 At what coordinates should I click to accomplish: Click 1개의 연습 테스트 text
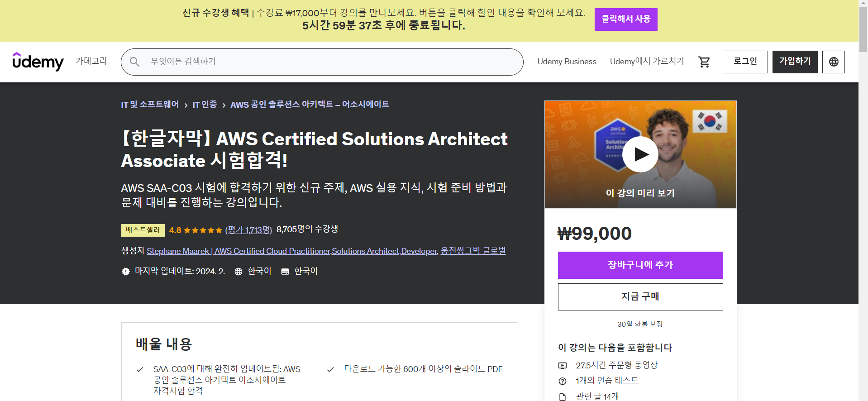tap(607, 381)
